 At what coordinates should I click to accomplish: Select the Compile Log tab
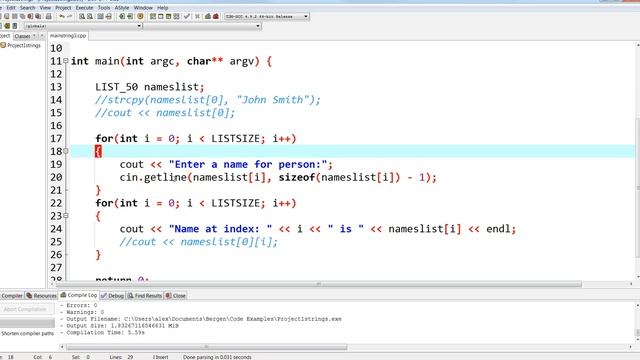coord(79,295)
